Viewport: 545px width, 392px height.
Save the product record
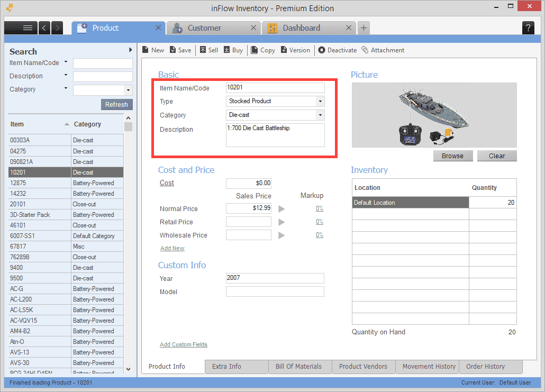click(x=180, y=50)
